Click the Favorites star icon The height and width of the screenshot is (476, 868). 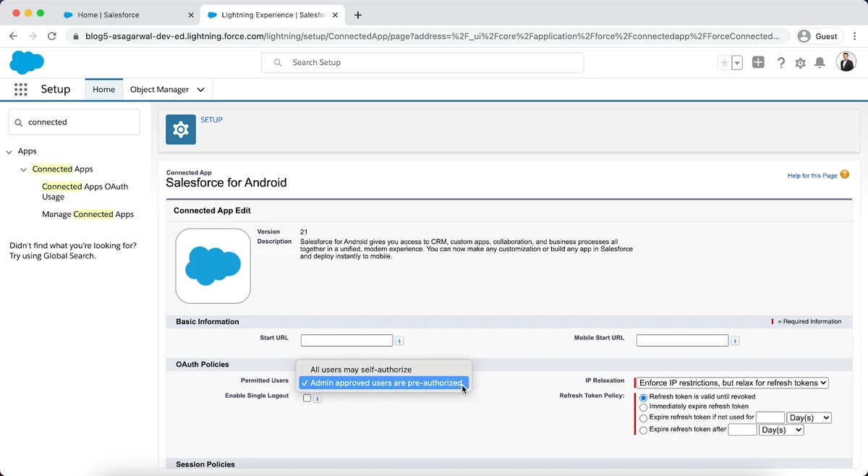pyautogui.click(x=724, y=63)
